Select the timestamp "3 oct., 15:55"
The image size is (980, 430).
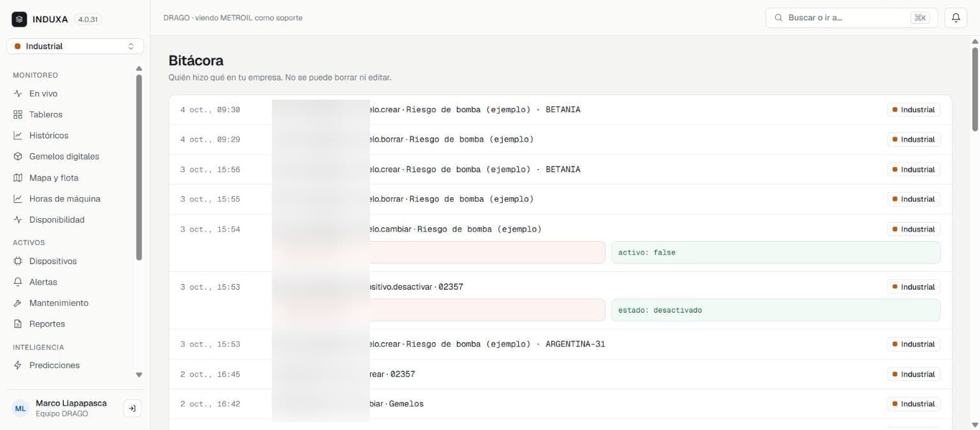(211, 200)
